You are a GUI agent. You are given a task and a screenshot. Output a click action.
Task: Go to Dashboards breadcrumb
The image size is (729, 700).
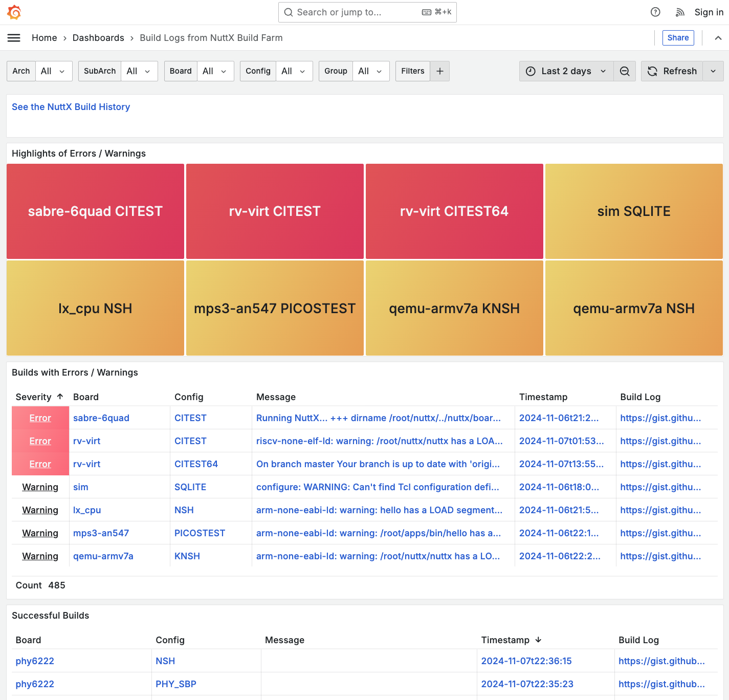(x=98, y=38)
